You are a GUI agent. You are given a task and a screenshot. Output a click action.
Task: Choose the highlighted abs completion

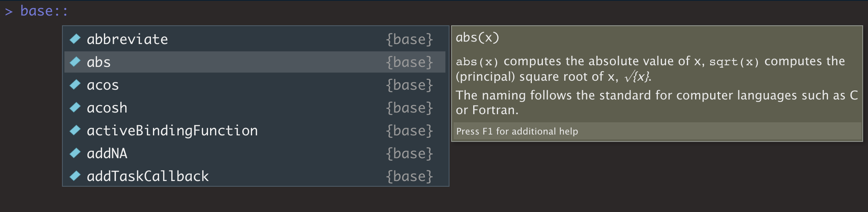[99, 62]
